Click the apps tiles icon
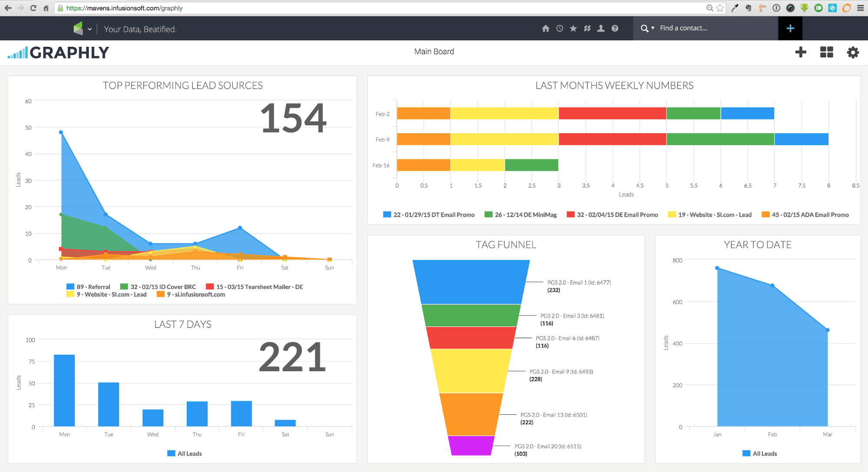Viewport: 868px width, 472px height. (x=587, y=28)
